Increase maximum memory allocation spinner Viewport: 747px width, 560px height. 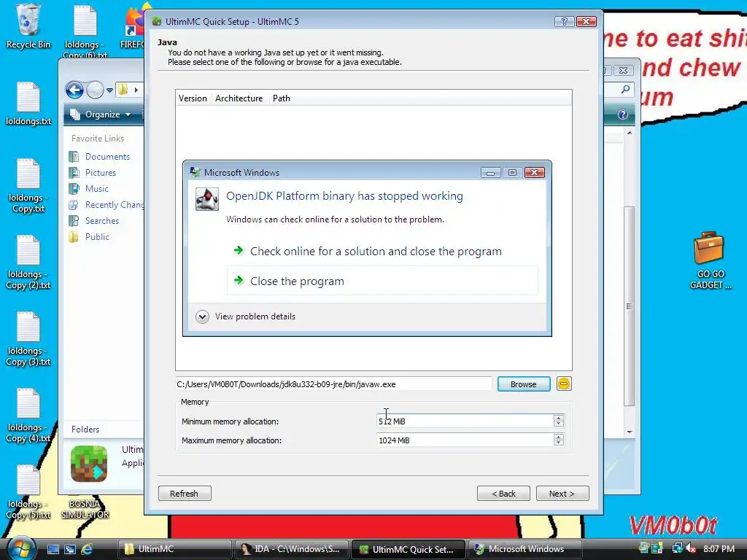click(559, 437)
